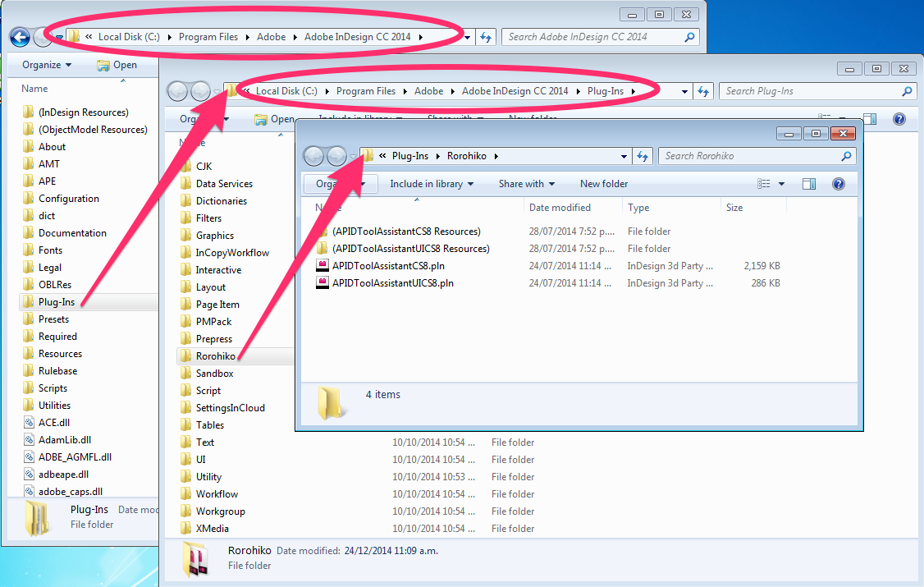Select the InCopyWorkflow folder
The width and height of the screenshot is (924, 587).
click(233, 253)
